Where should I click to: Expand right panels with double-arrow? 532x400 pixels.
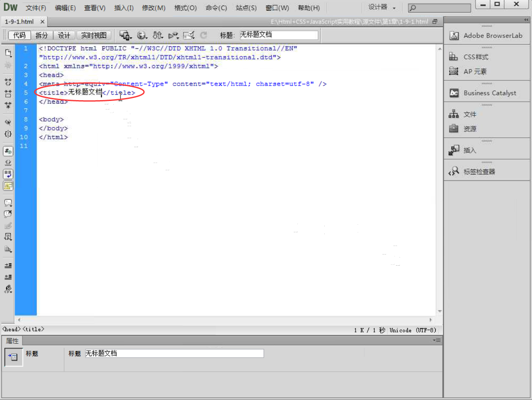click(526, 20)
